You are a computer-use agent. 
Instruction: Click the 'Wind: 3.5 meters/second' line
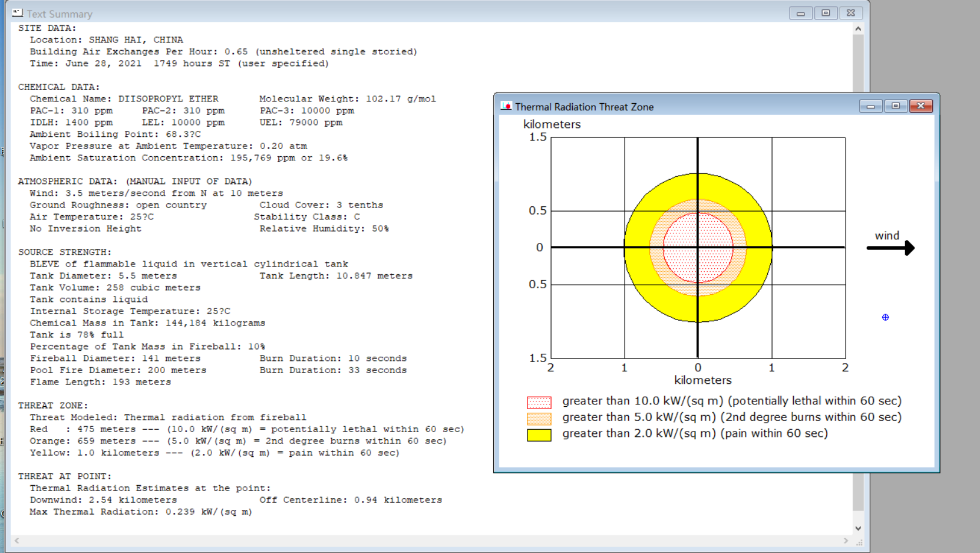[157, 193]
